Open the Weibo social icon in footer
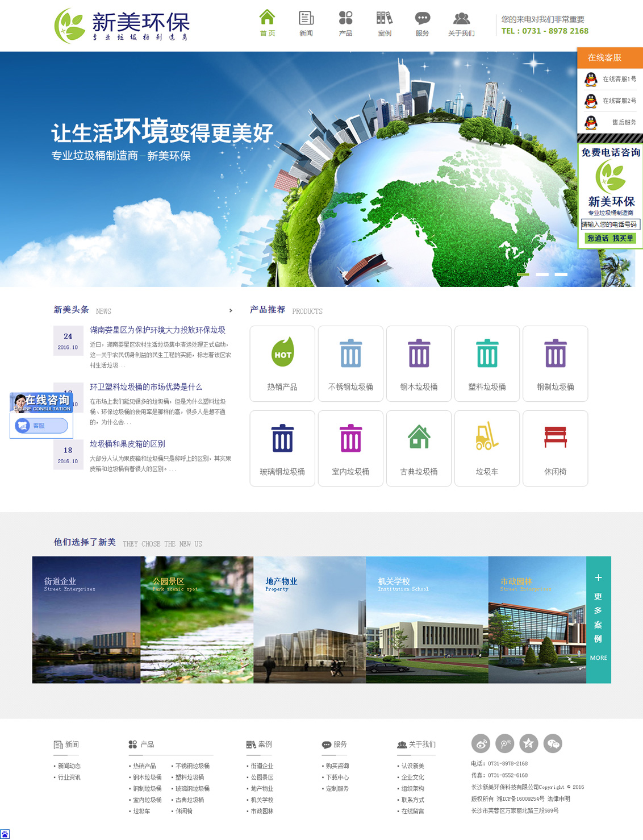The width and height of the screenshot is (643, 840). click(481, 743)
